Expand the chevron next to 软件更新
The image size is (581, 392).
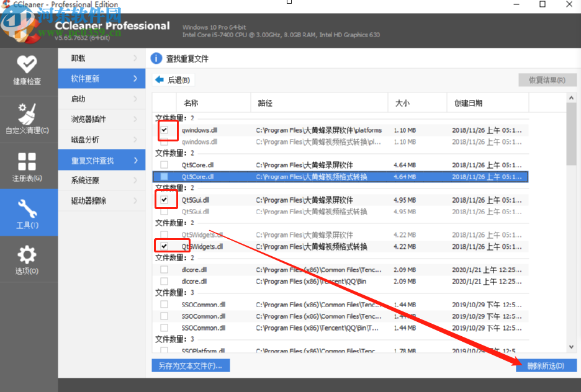pyautogui.click(x=135, y=79)
